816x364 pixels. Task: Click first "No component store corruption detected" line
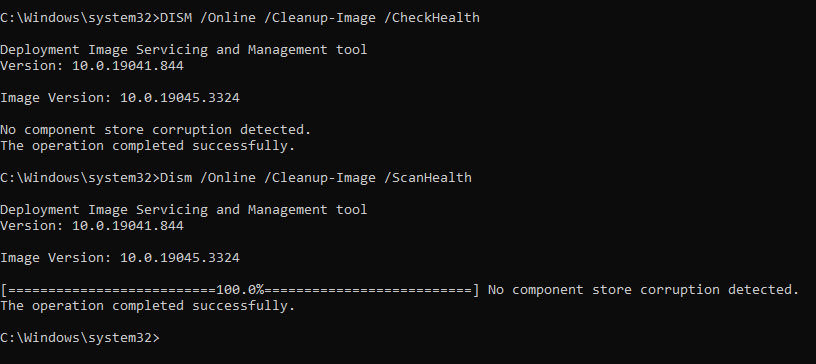point(156,130)
